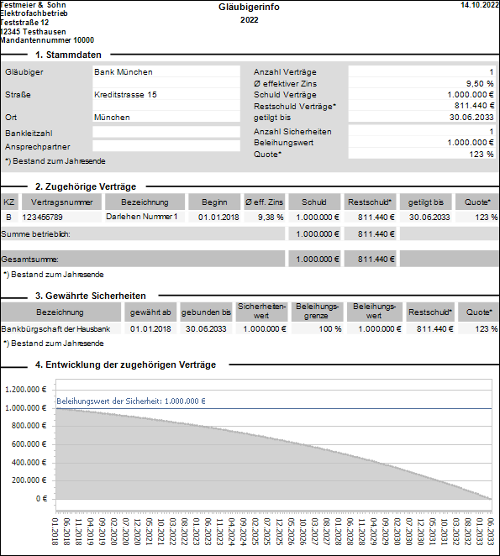Viewport: 500px width, 556px height.
Task: Click the chart label 'Beleihungswert der Sicherheit: 1.000.000 €'
Action: click(x=131, y=401)
